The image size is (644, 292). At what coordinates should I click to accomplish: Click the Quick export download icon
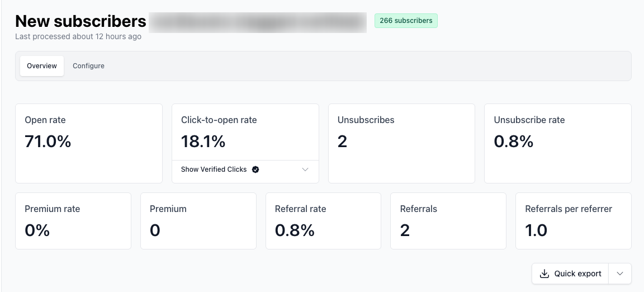coord(544,274)
